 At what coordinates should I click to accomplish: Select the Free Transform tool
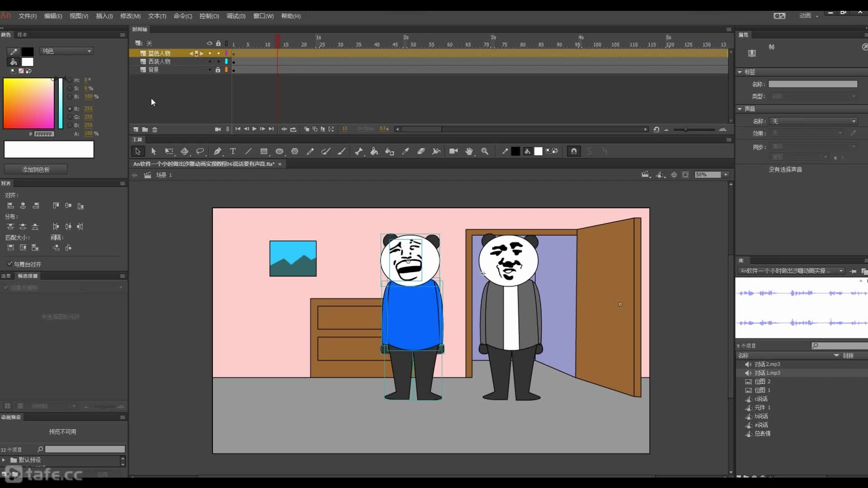[169, 151]
